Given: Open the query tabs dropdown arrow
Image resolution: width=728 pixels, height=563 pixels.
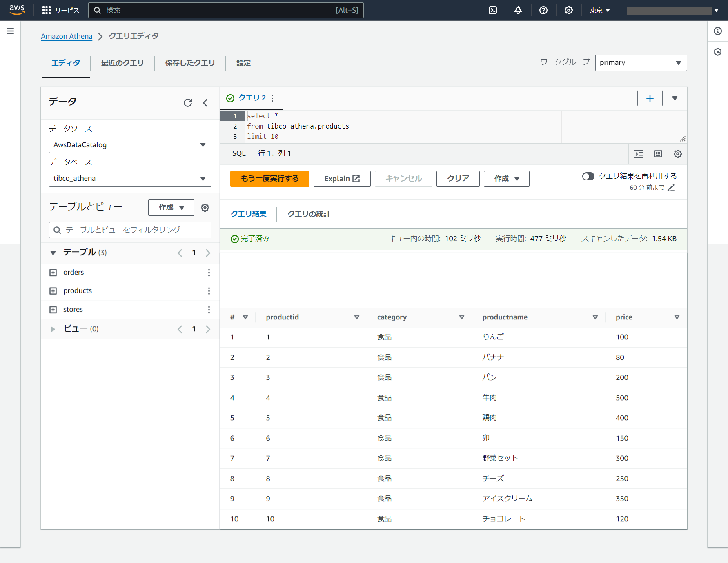Looking at the screenshot, I should 675,98.
